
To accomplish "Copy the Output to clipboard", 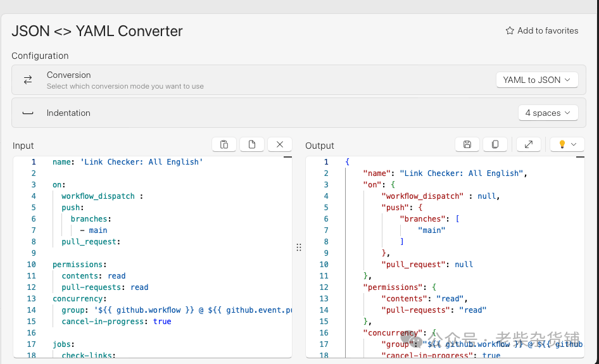I will pyautogui.click(x=495, y=144).
